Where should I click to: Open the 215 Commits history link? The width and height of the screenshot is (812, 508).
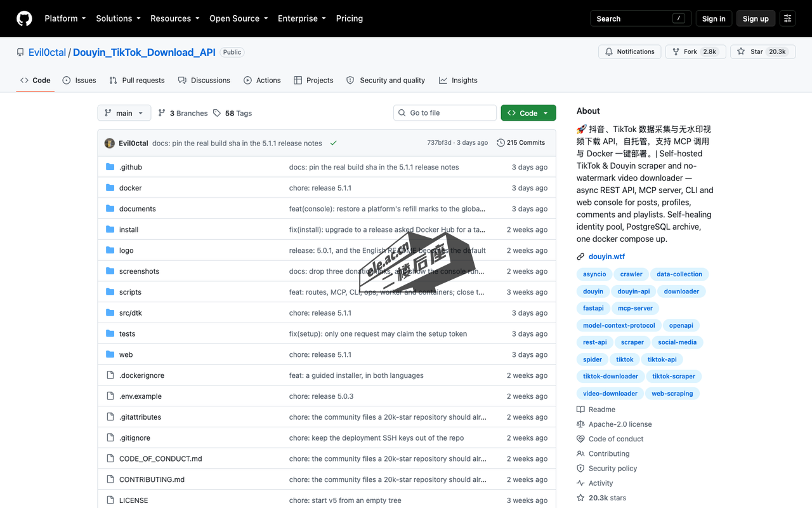tap(521, 143)
